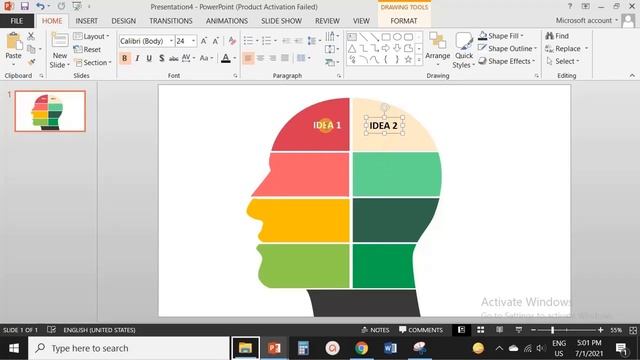Image resolution: width=640 pixels, height=360 pixels.
Task: Open the Drawing Tools FORMAT tab
Action: coord(404,21)
